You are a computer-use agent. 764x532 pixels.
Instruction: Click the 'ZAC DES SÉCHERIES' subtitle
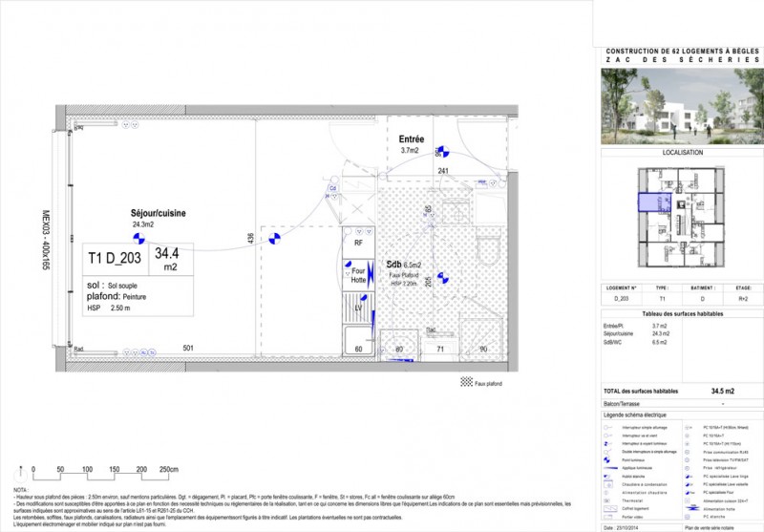682,59
